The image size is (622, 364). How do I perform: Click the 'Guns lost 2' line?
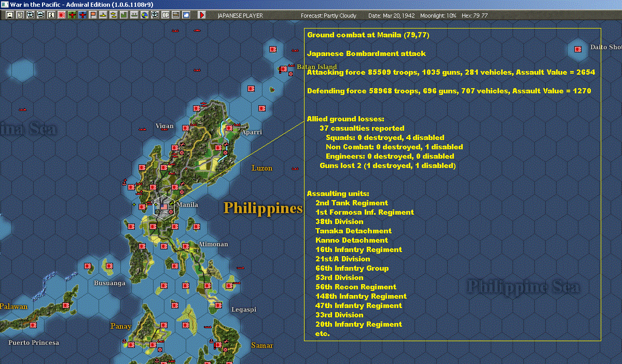pyautogui.click(x=388, y=165)
